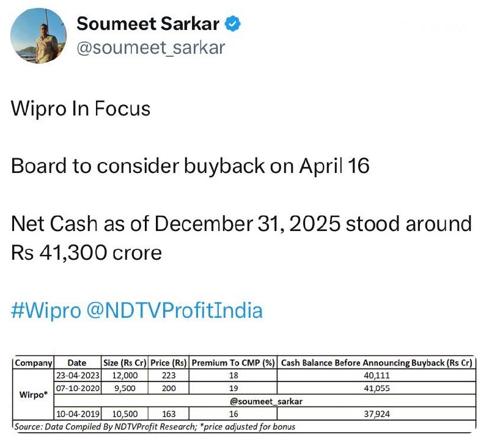Select the Date column header
Image resolution: width=489 pixels, height=448 pixels.
coord(77,363)
